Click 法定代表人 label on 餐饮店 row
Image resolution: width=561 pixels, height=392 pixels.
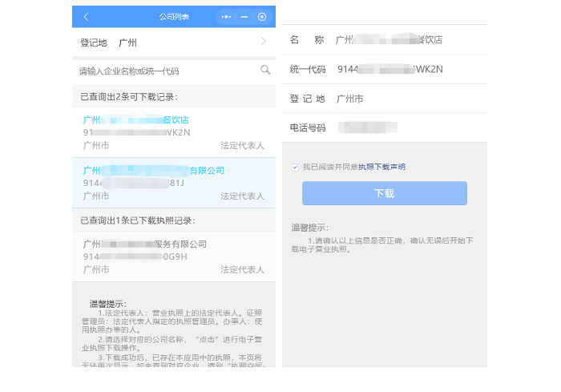[242, 146]
